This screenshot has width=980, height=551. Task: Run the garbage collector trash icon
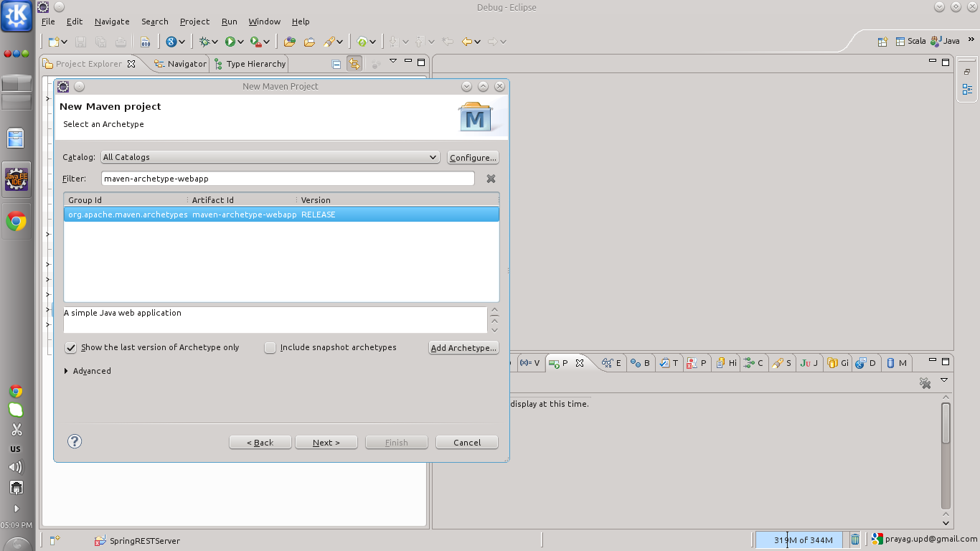click(855, 540)
